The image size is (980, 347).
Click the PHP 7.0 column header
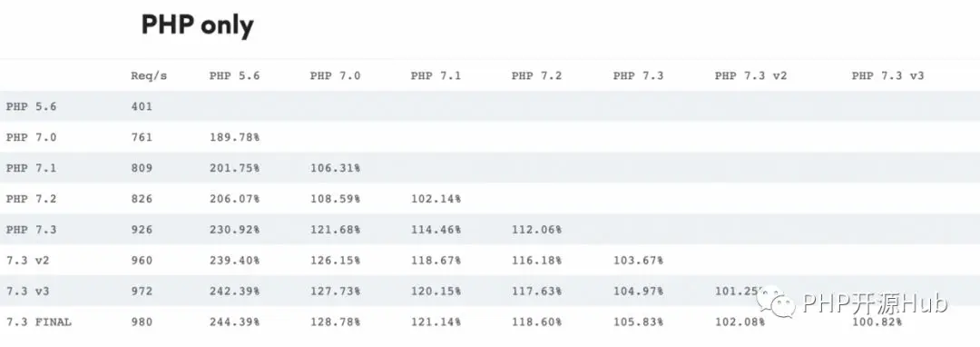tap(335, 75)
